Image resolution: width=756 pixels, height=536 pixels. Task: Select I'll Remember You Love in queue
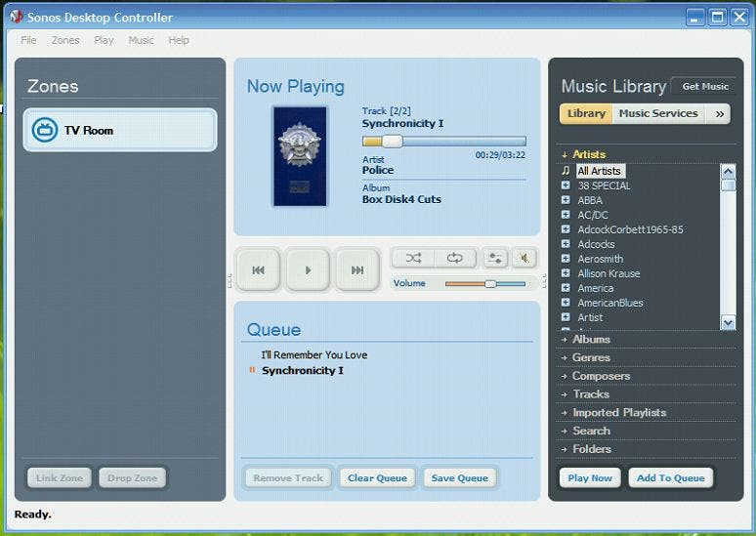[315, 354]
